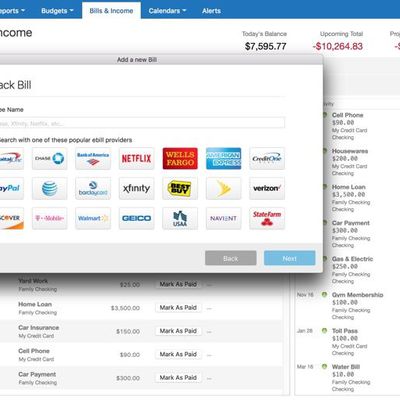
Task: Pick the AT&T globe logo
Action: [50, 189]
